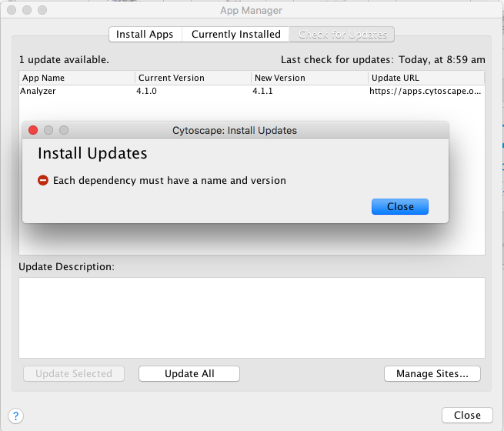Open Manage Sites settings
504x431 pixels.
click(x=432, y=373)
